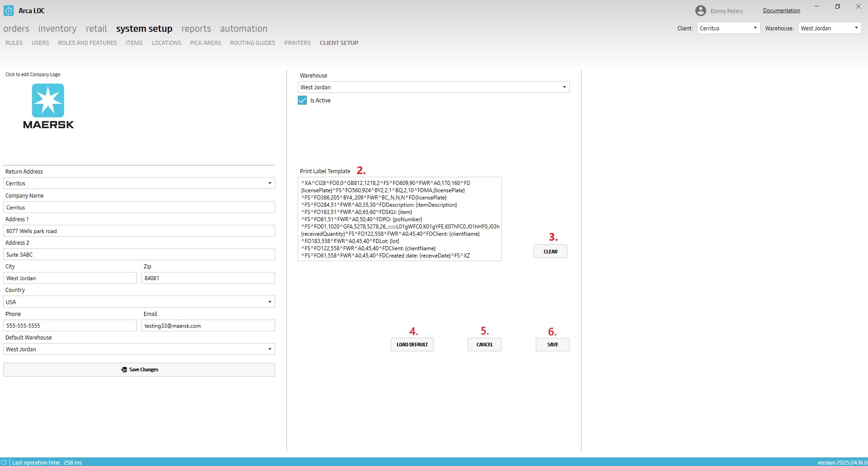The image size is (868, 466).
Task: Click the Email input field
Action: (208, 325)
